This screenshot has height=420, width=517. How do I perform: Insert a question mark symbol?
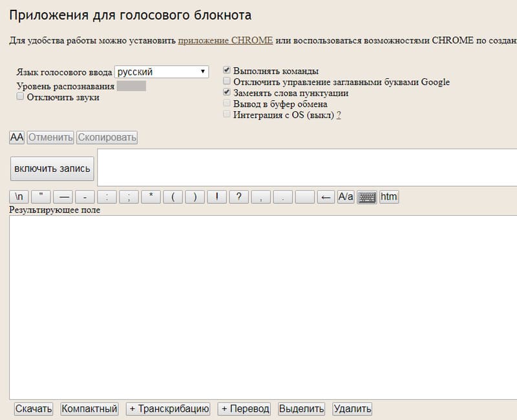[x=238, y=197]
